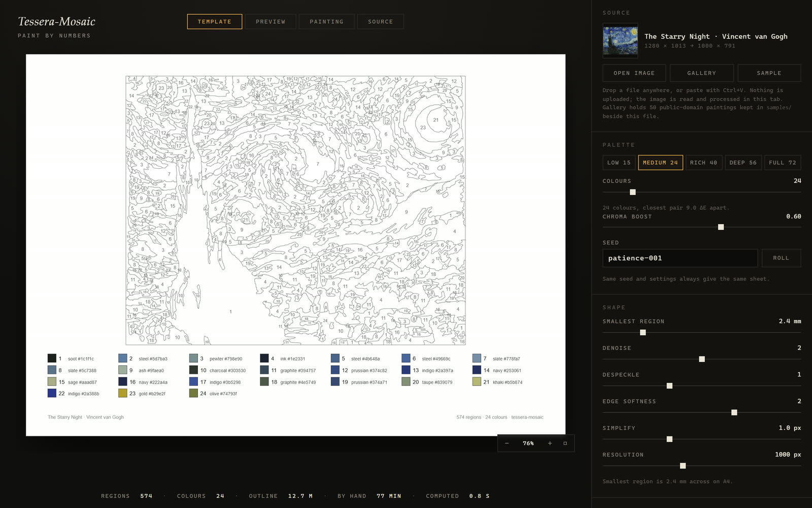Open the Painting tab

(327, 21)
